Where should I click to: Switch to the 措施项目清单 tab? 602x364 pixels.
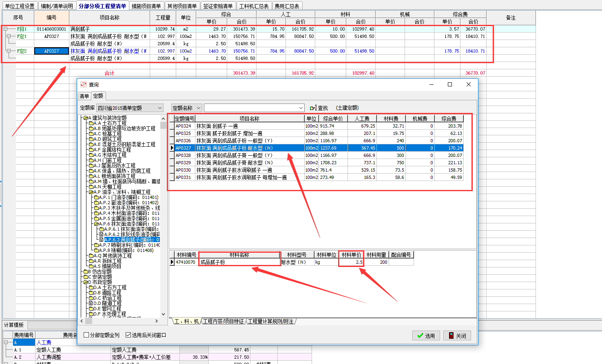pos(146,6)
